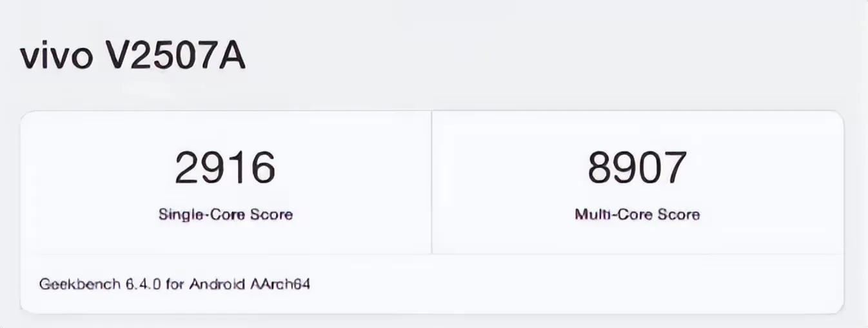
Task: Click the vertical divider between the scores
Action: [x=431, y=182]
